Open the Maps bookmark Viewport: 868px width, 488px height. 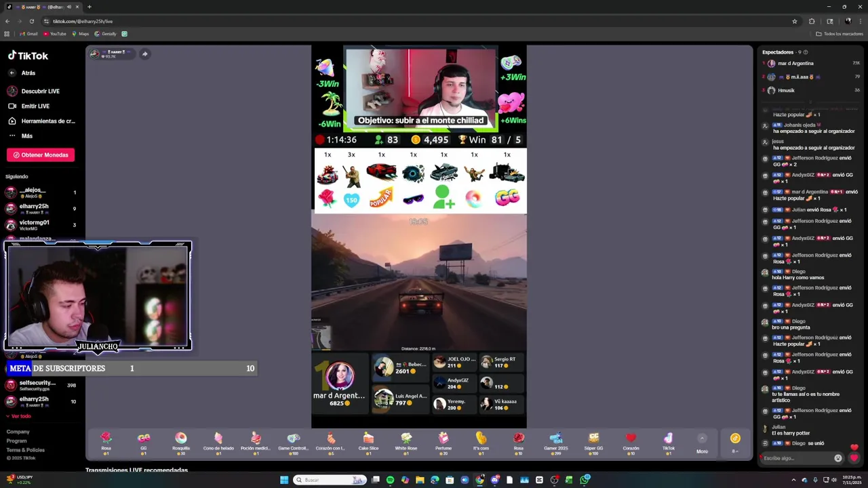tap(80, 34)
